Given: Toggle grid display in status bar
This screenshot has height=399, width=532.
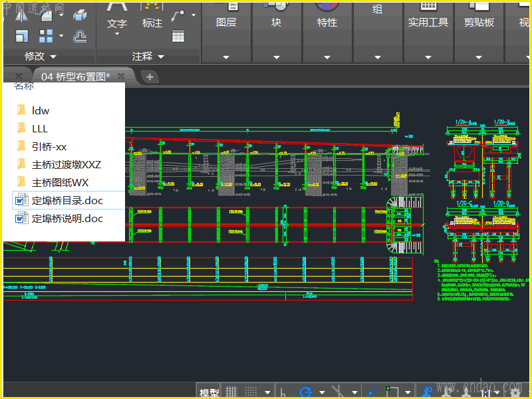Looking at the screenshot, I should point(232,392).
